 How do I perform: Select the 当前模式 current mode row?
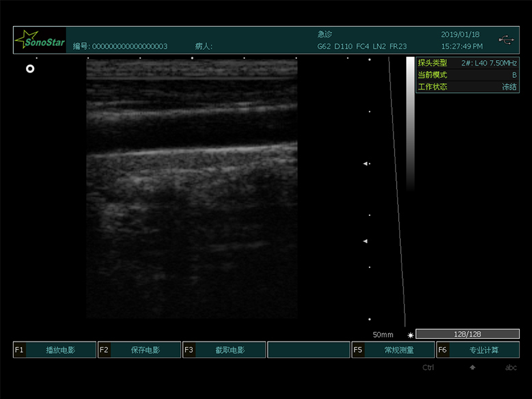pyautogui.click(x=467, y=74)
